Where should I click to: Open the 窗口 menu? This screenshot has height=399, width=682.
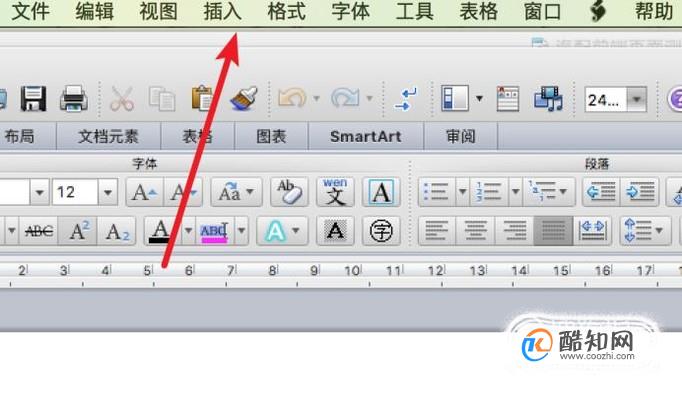[542, 11]
